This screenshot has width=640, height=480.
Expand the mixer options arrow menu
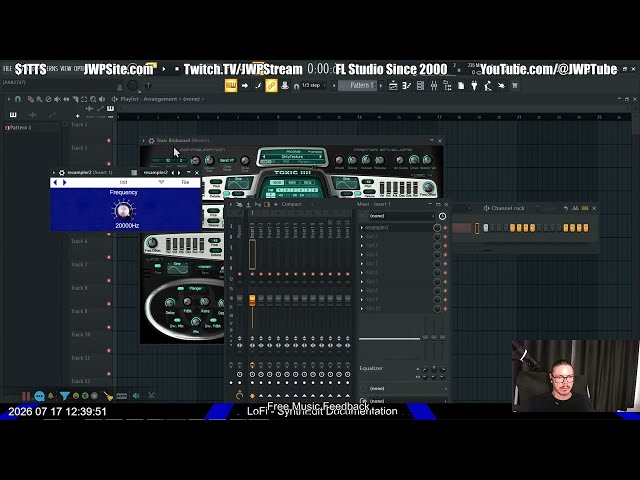coord(231,204)
